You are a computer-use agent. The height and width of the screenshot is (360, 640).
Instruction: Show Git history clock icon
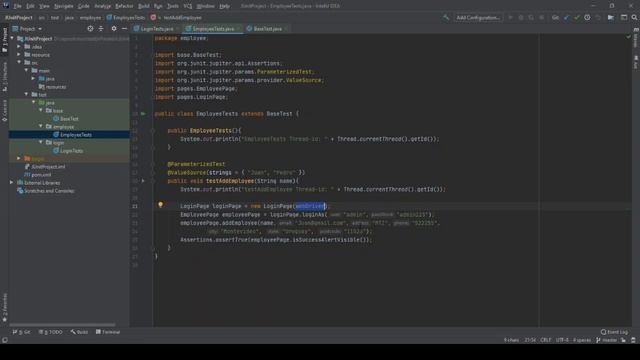(587, 18)
